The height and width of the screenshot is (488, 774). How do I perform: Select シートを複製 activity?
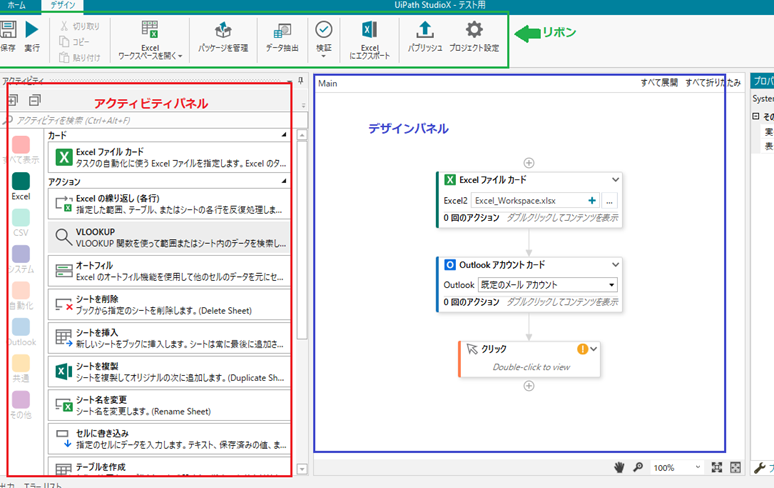(169, 372)
